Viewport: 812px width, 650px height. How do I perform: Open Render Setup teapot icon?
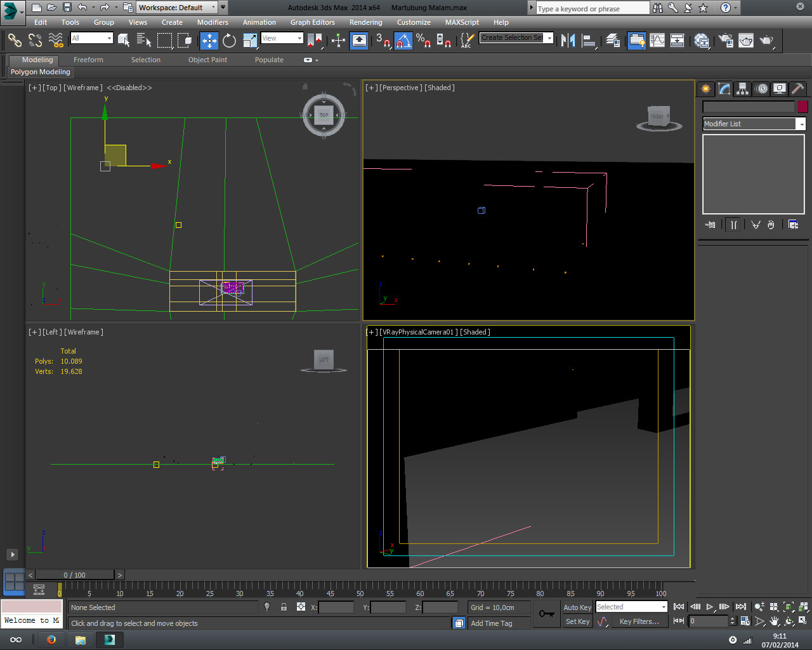coord(726,41)
